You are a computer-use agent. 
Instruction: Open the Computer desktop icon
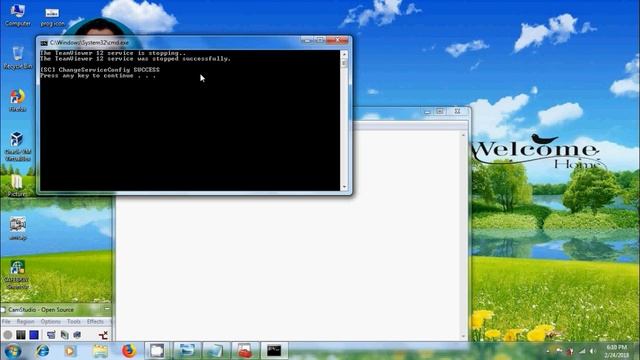click(18, 15)
